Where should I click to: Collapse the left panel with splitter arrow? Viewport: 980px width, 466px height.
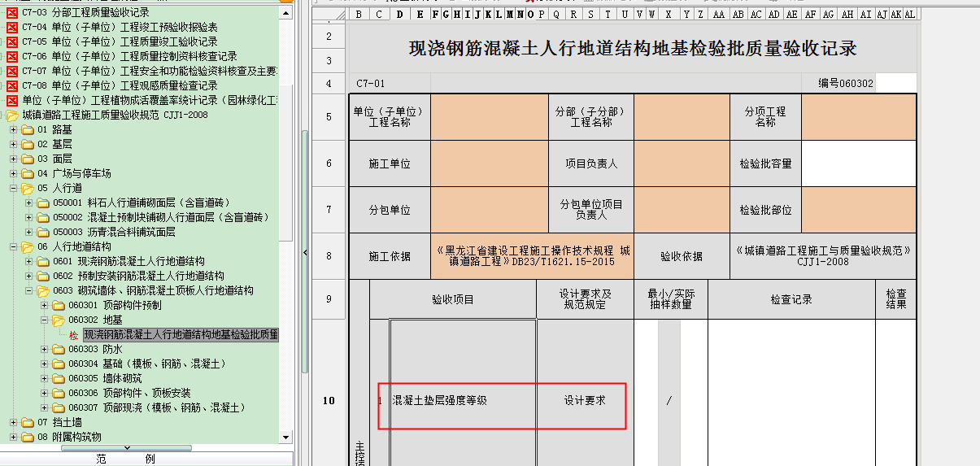(304, 253)
